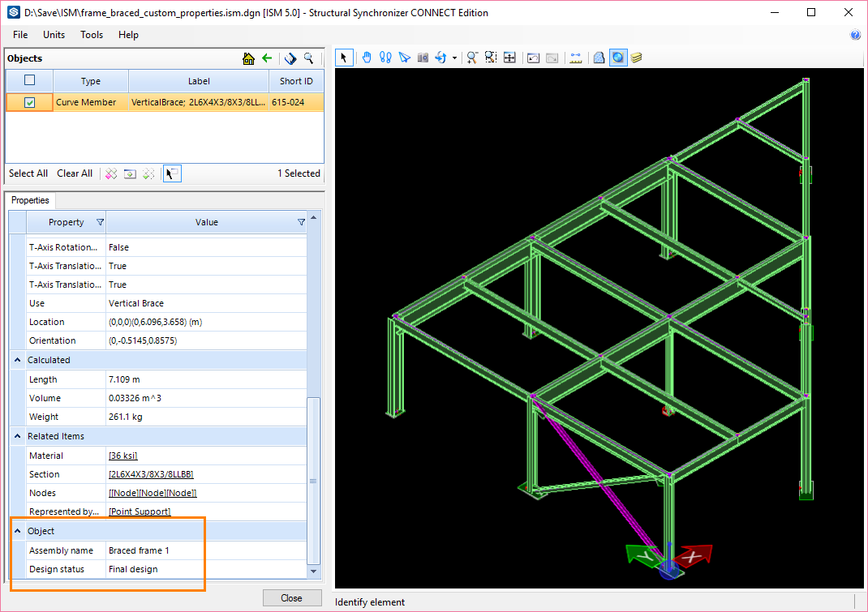Collapse the Calculated property group
868x612 pixels.
click(x=17, y=360)
